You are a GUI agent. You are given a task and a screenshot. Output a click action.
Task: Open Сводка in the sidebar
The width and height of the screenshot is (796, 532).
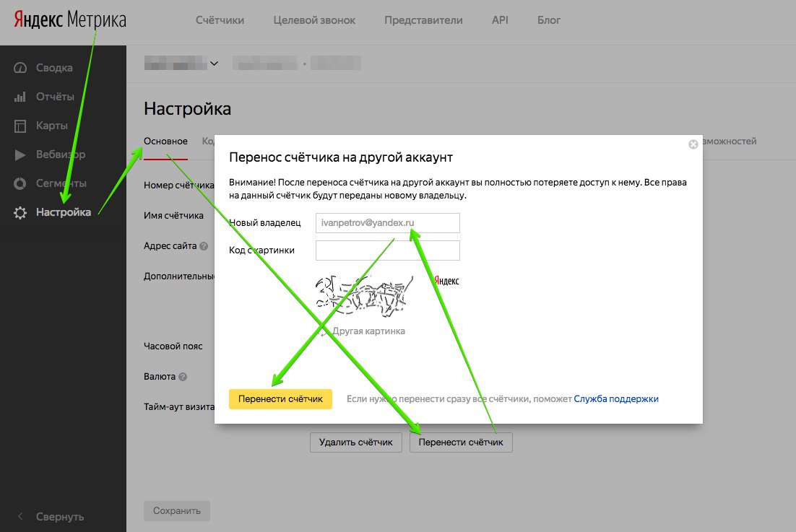click(54, 67)
